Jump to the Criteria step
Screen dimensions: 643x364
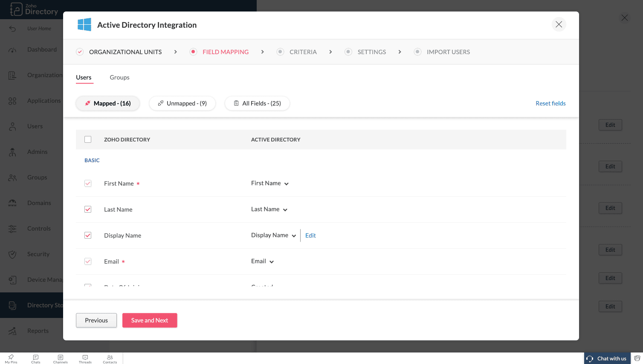click(297, 52)
